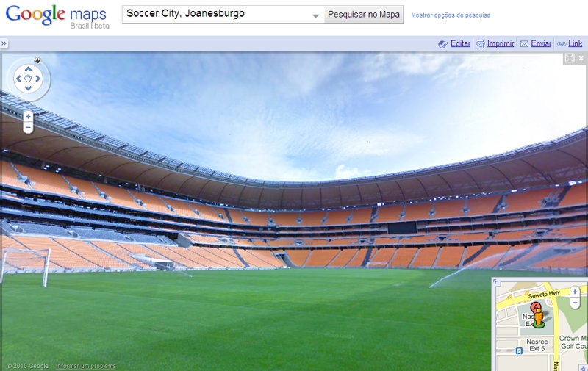
Task: Zoom in on the minimap
Action: click(x=575, y=292)
